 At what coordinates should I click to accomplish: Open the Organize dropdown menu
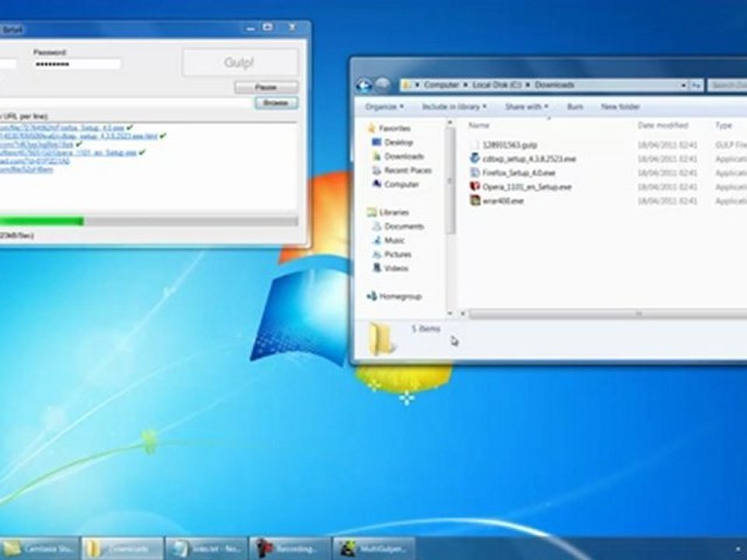(x=384, y=107)
